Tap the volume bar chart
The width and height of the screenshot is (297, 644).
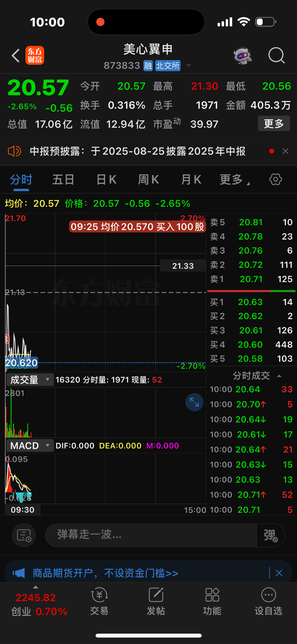click(x=105, y=413)
